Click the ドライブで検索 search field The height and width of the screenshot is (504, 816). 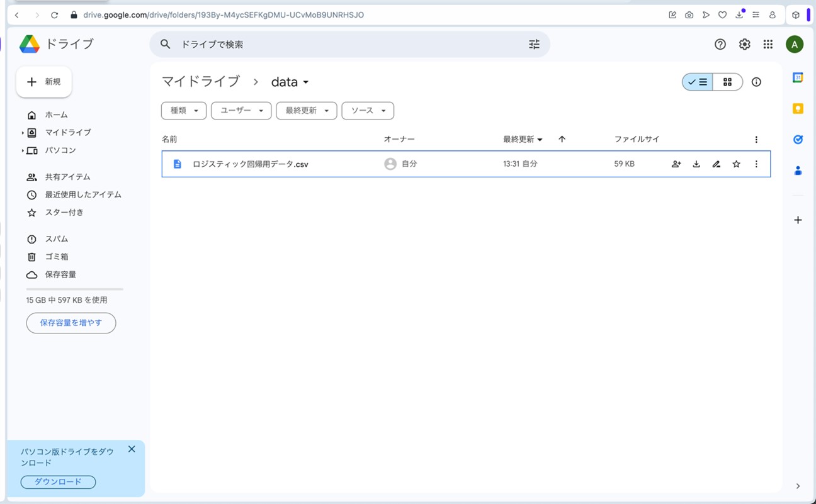(349, 44)
